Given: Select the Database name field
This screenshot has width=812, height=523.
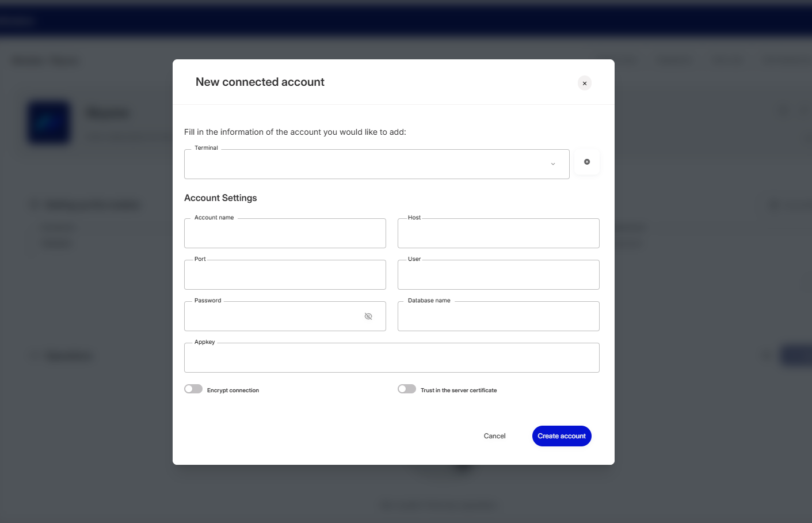Looking at the screenshot, I should coord(498,317).
